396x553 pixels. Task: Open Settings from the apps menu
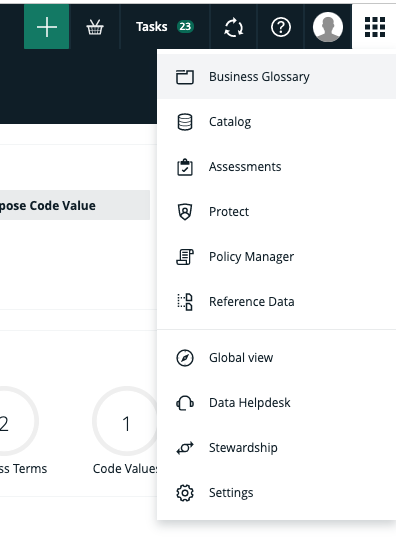click(276, 492)
